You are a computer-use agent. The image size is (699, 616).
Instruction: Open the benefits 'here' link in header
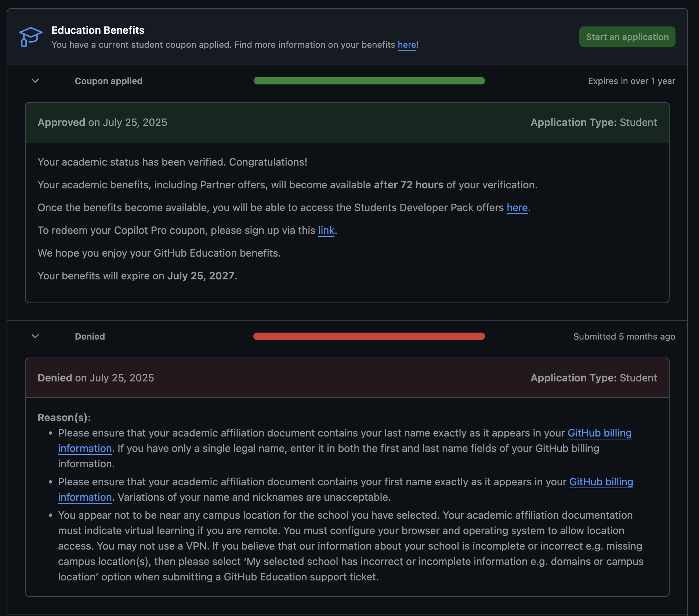(406, 45)
